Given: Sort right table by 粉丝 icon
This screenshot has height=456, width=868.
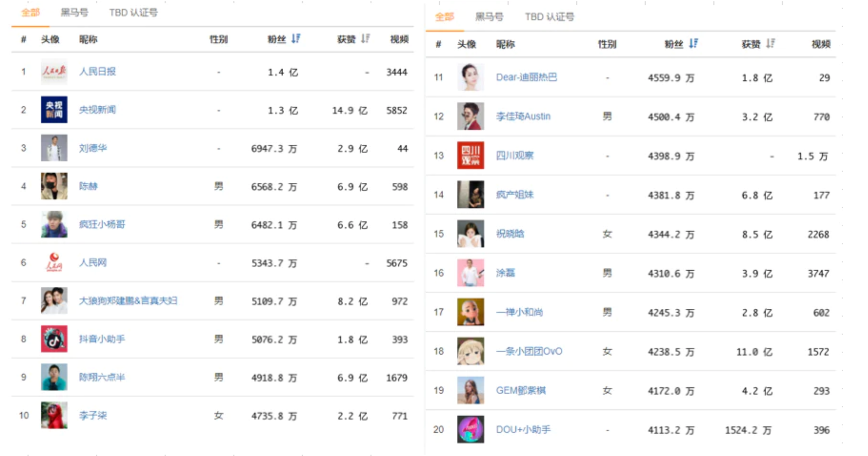Looking at the screenshot, I should coord(693,43).
